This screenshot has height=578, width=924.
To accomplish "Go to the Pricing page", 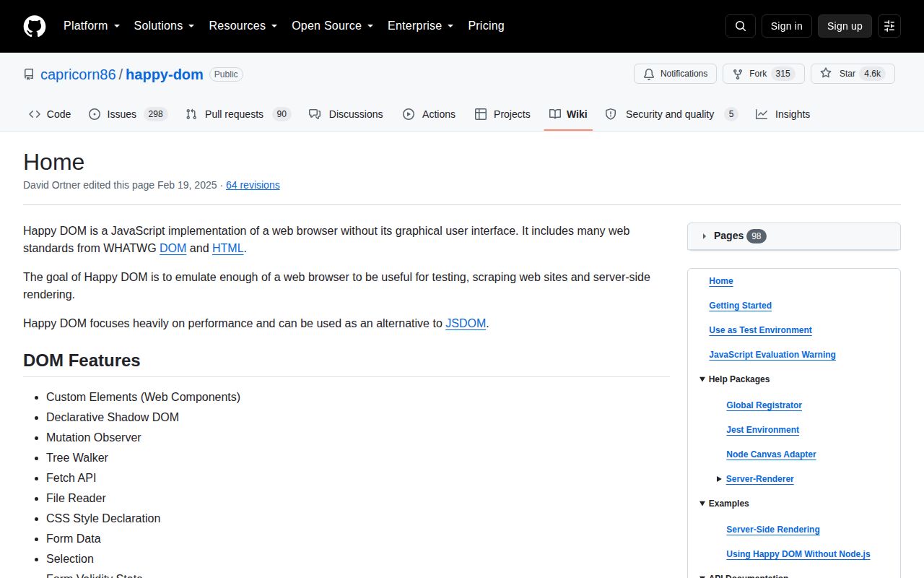I will click(486, 26).
